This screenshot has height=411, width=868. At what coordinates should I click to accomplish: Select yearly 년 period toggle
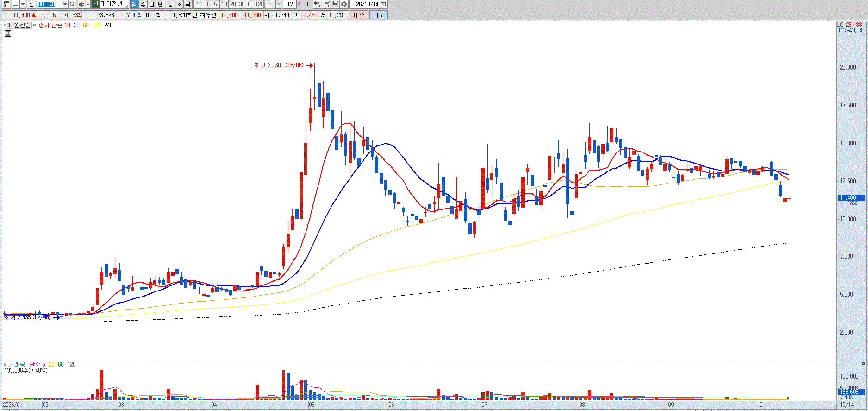(160, 4)
